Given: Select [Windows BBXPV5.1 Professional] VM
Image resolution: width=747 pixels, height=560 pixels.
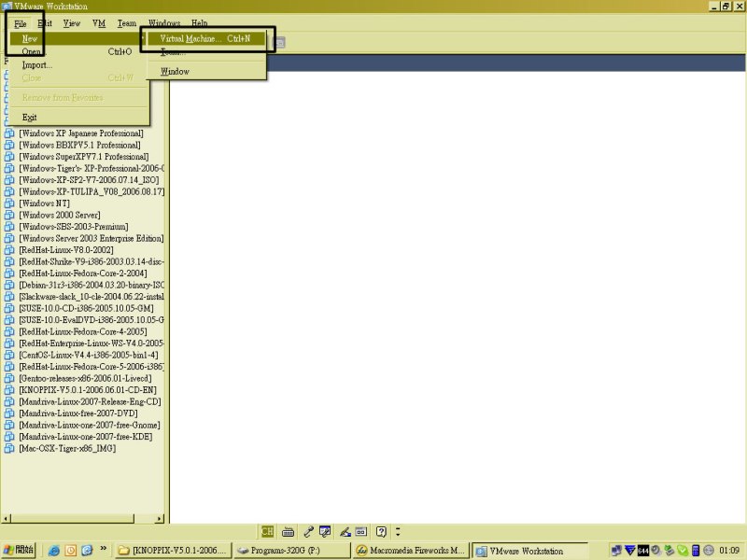Looking at the screenshot, I should [x=79, y=145].
